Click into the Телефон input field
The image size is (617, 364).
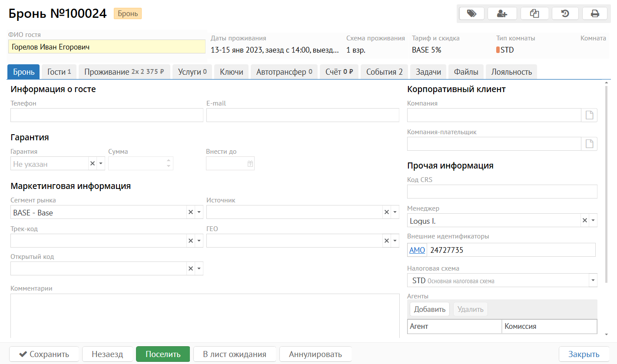pos(106,115)
